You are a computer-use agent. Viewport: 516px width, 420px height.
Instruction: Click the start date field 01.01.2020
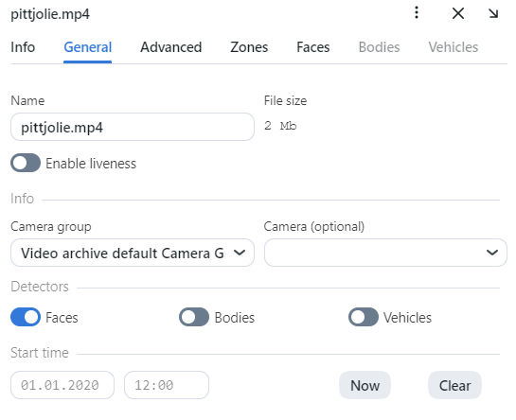[62, 385]
